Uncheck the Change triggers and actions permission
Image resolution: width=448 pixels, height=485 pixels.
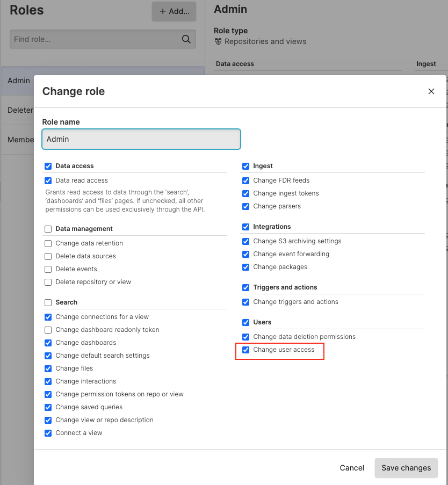coord(245,302)
